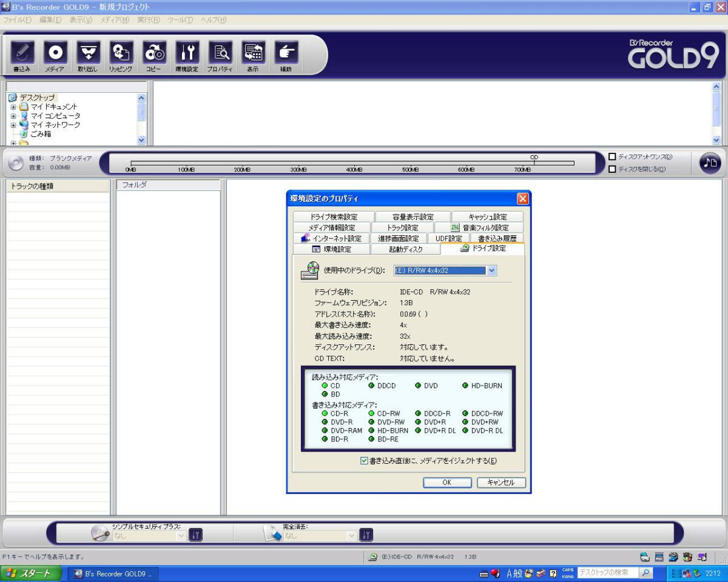Click the drive disc icon in dialog
The height and width of the screenshot is (582, 728).
(x=310, y=270)
